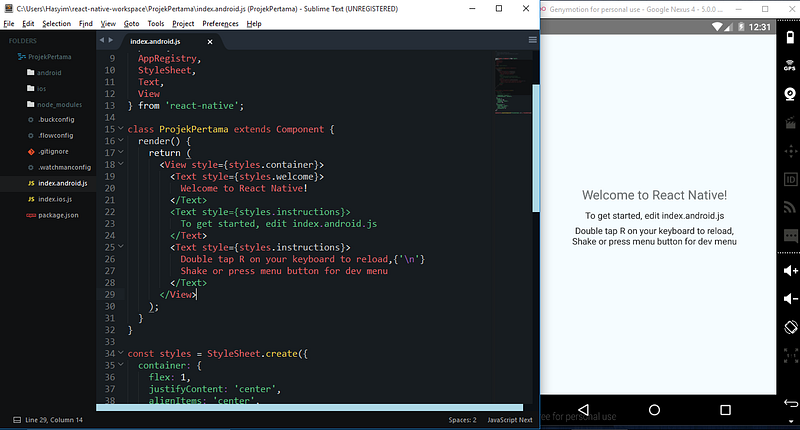Image resolution: width=800 pixels, height=430 pixels.
Task: Open the View menu
Action: [x=108, y=23]
